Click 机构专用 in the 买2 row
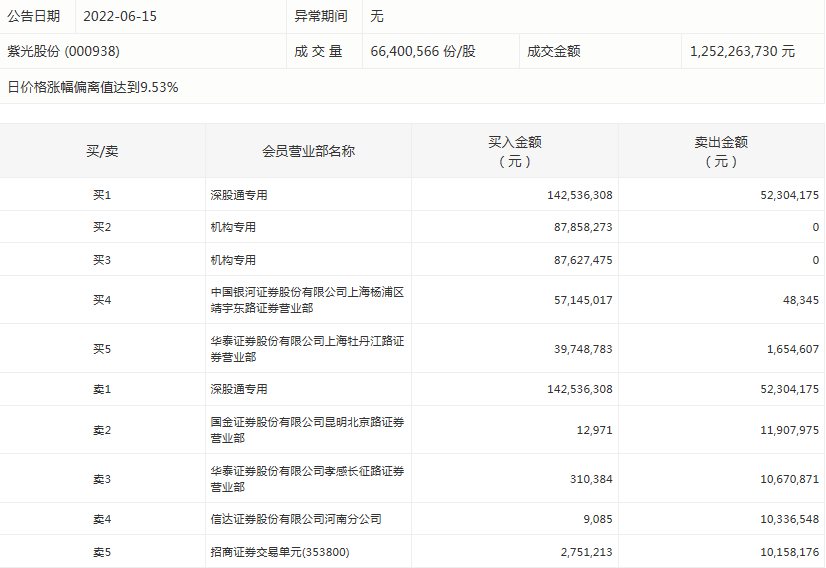This screenshot has height=568, width=826. 233,227
